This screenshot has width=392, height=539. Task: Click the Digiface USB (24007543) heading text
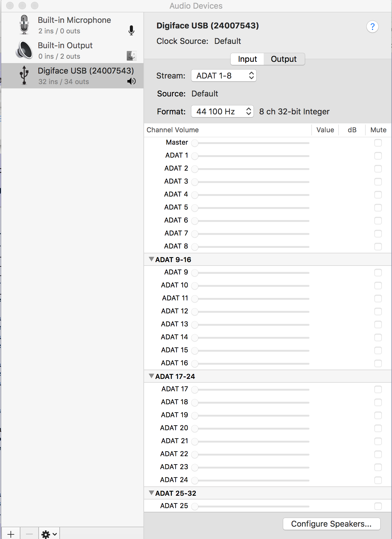click(208, 26)
